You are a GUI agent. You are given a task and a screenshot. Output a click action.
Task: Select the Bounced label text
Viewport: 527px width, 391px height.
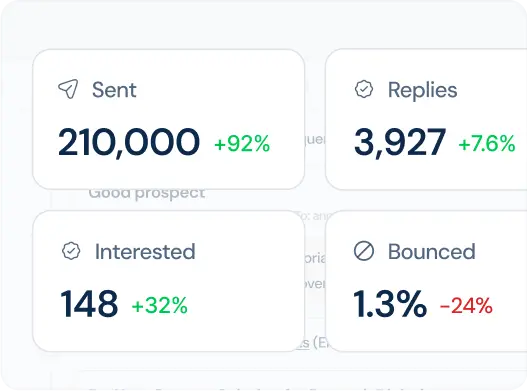[x=432, y=251]
